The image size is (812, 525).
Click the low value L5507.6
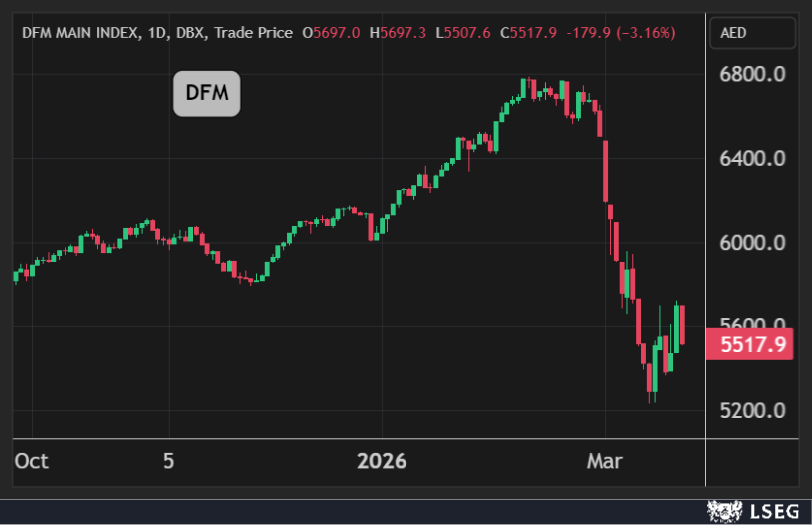point(464,33)
